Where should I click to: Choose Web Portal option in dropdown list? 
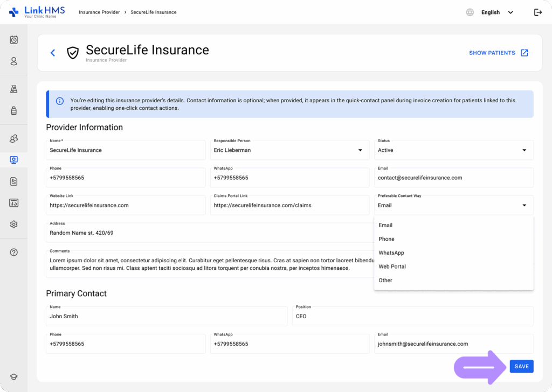(392, 267)
